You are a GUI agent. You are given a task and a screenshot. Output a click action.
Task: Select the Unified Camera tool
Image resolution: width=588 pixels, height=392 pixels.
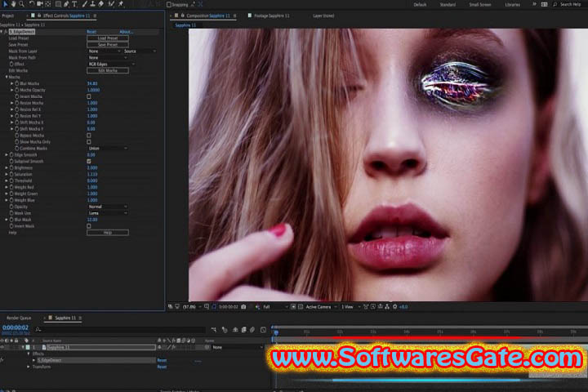tap(40, 4)
